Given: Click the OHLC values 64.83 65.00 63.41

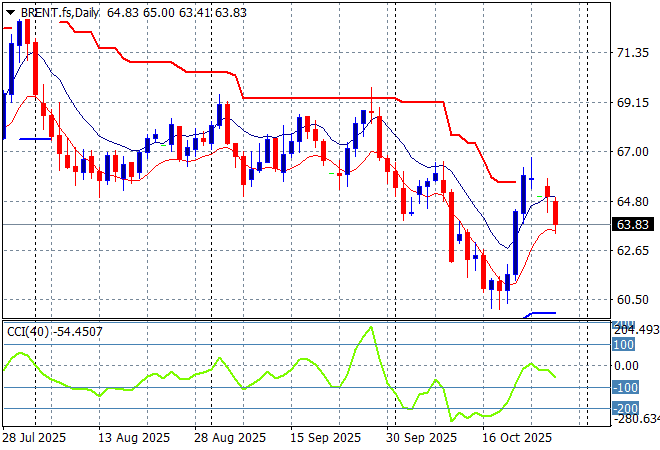Looking at the screenshot, I should 159,13.
